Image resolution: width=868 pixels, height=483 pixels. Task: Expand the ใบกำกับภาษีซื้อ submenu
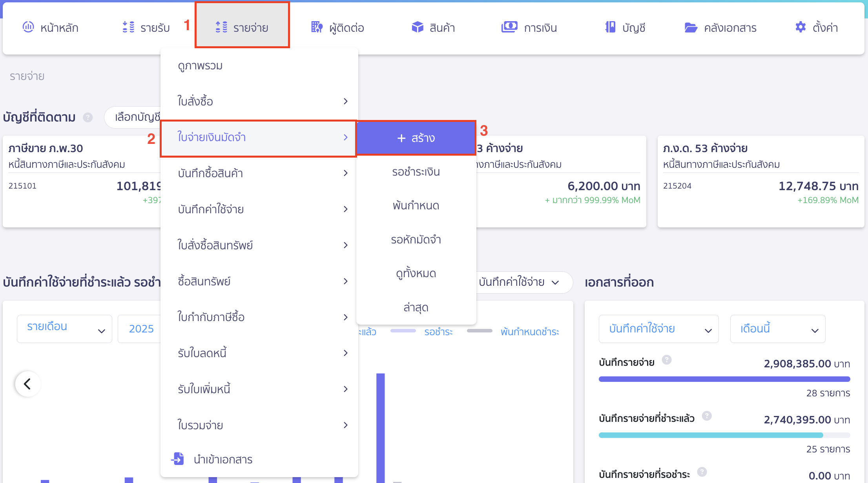point(259,317)
